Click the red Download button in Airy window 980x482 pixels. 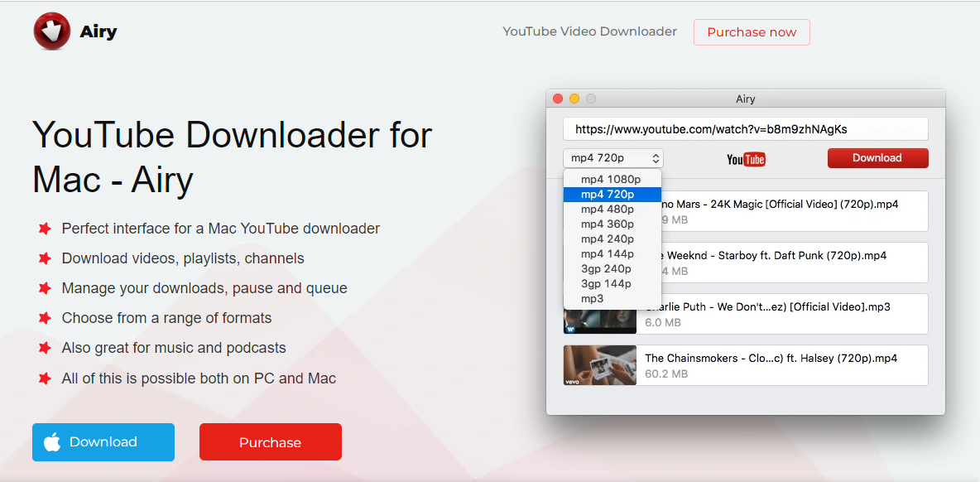click(x=877, y=158)
